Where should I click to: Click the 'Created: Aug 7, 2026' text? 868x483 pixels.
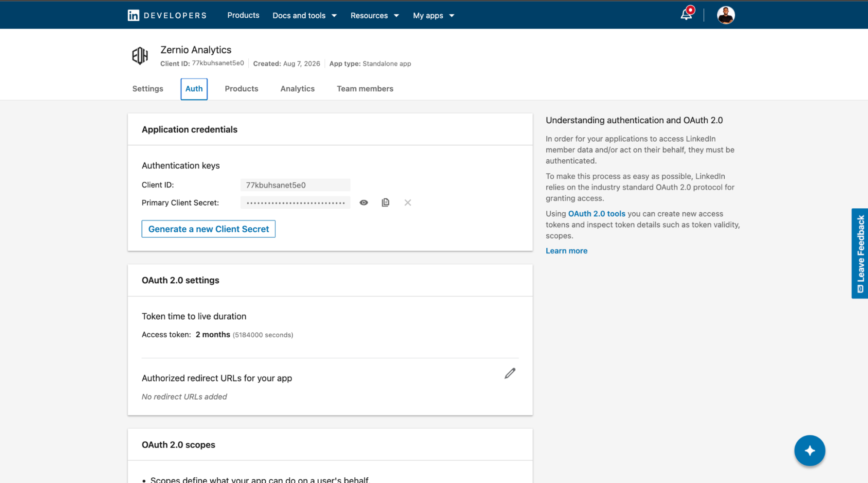coord(287,63)
